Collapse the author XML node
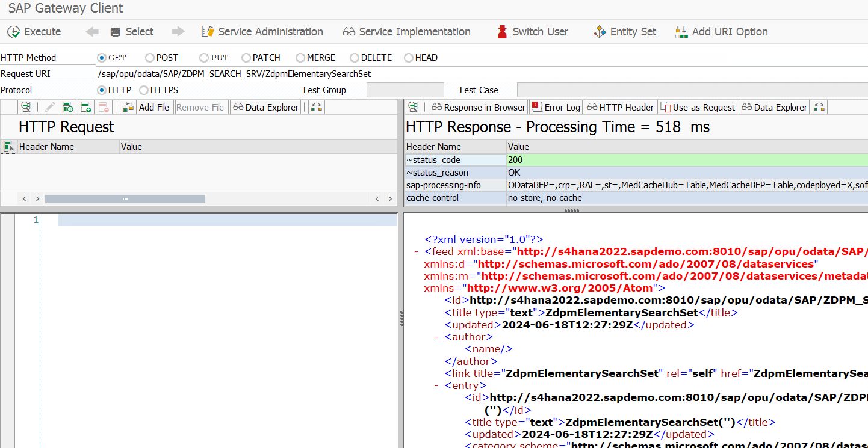This screenshot has height=448, width=868. [436, 337]
